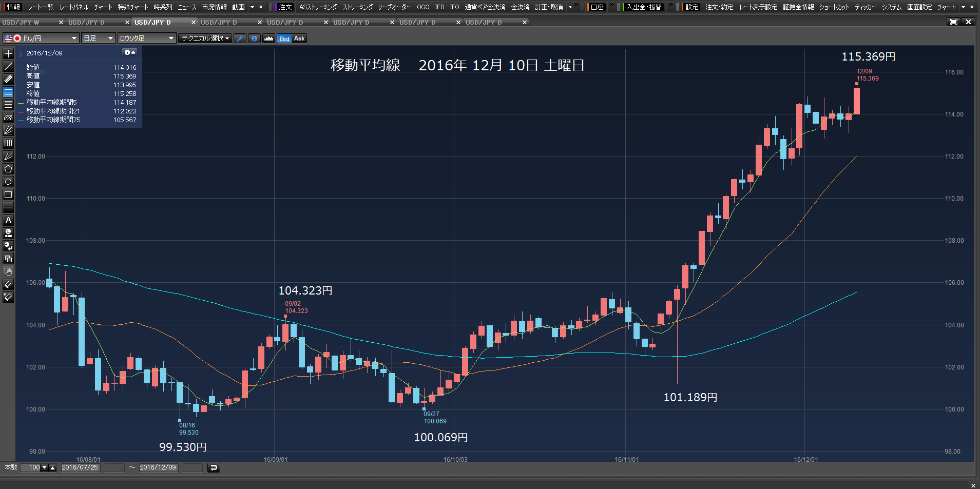This screenshot has height=489, width=980.
Task: Select the trend line drawing tool
Action: point(8,66)
